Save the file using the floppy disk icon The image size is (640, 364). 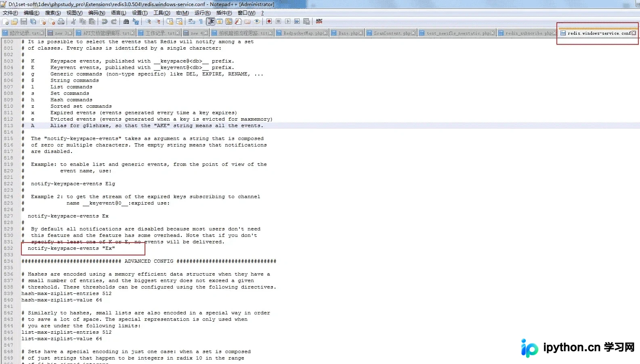pyautogui.click(x=24, y=21)
